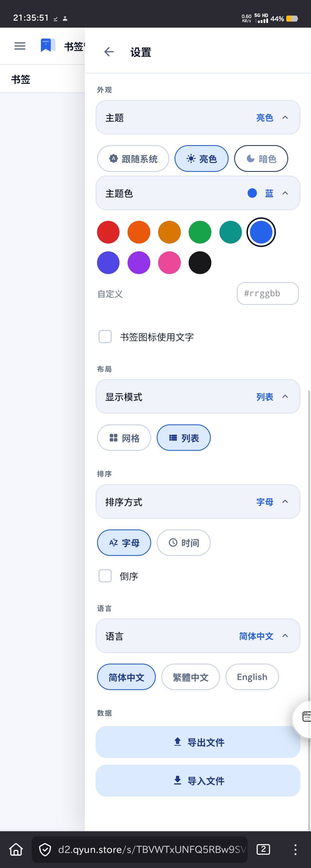Image resolution: width=311 pixels, height=868 pixels.
Task: Go back using the arrow icon
Action: [x=109, y=52]
